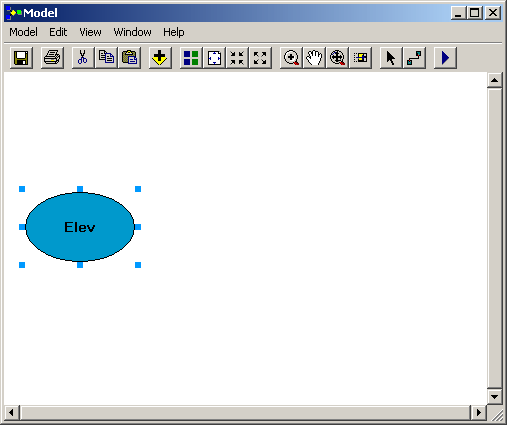Select the Add Connection tool

[414, 58]
